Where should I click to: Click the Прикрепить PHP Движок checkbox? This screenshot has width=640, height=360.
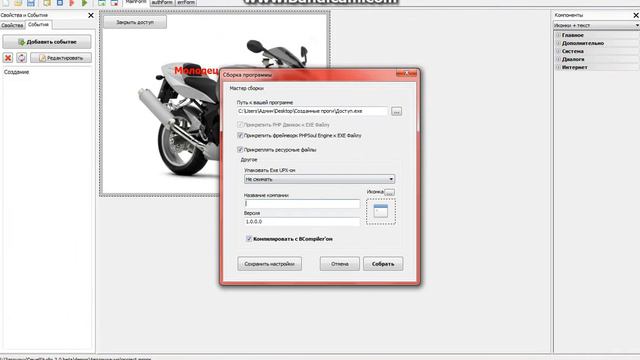[x=240, y=124]
